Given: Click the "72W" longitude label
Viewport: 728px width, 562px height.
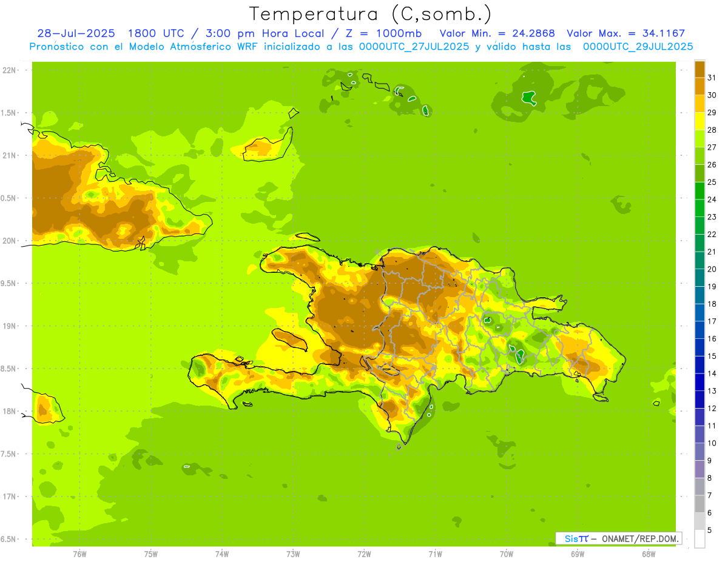Looking at the screenshot, I should point(364,554).
